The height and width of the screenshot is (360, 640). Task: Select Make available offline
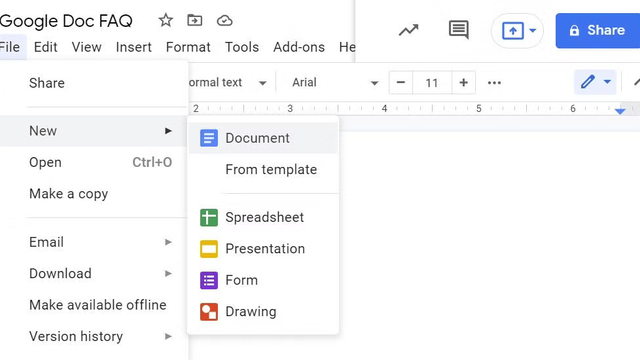point(94,305)
